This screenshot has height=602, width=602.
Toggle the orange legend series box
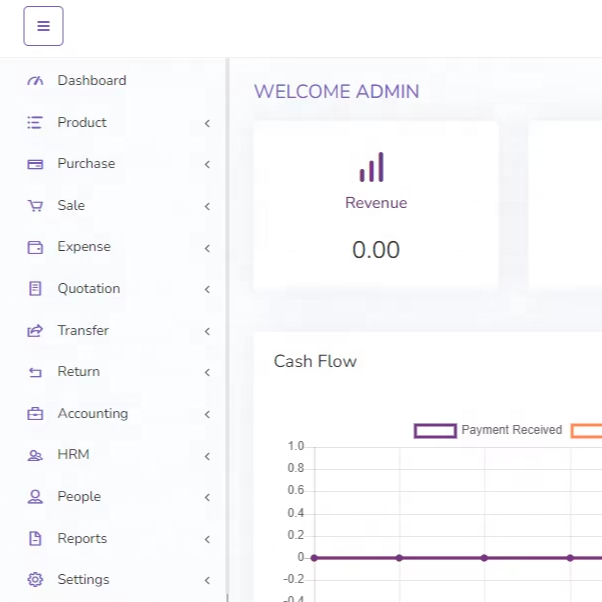pyautogui.click(x=586, y=430)
